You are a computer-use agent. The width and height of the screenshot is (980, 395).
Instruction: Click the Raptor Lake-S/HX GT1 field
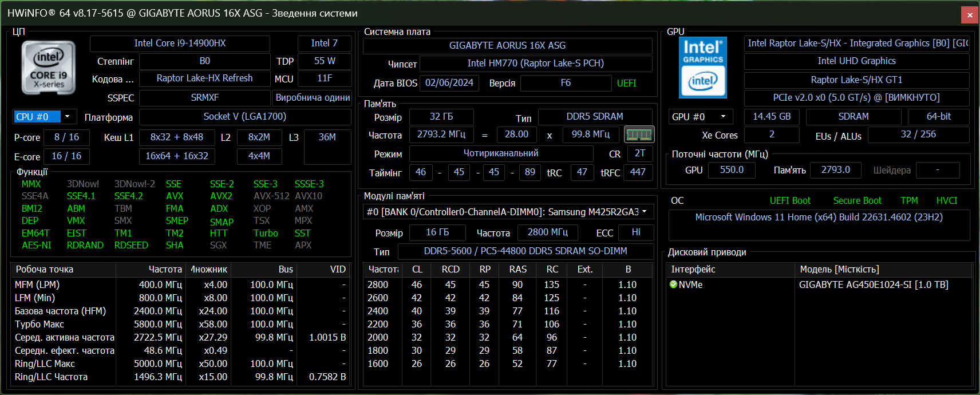click(x=856, y=80)
